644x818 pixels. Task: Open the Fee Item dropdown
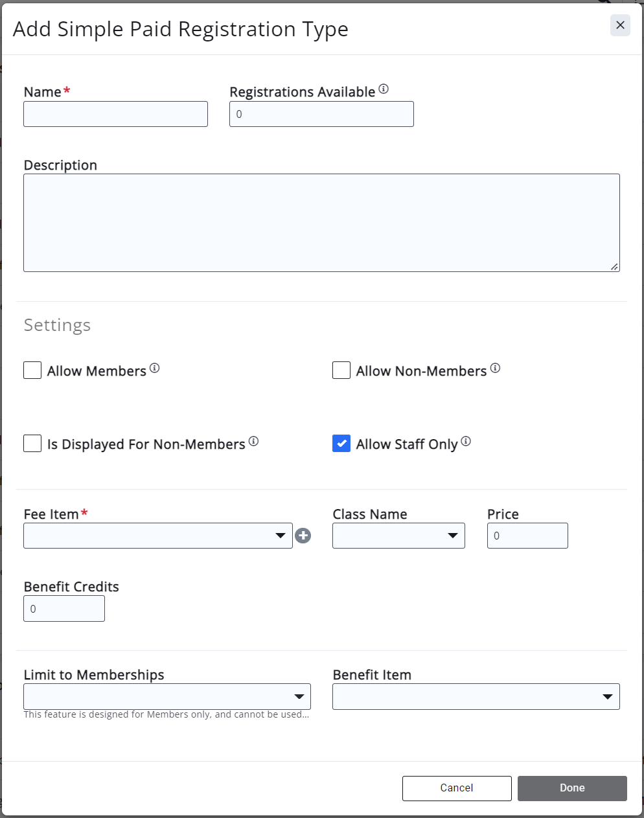[x=158, y=536]
